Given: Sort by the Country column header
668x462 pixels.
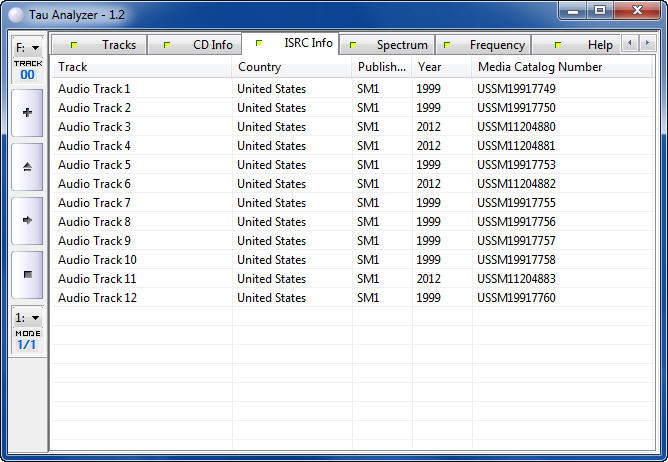Looking at the screenshot, I should 291,67.
